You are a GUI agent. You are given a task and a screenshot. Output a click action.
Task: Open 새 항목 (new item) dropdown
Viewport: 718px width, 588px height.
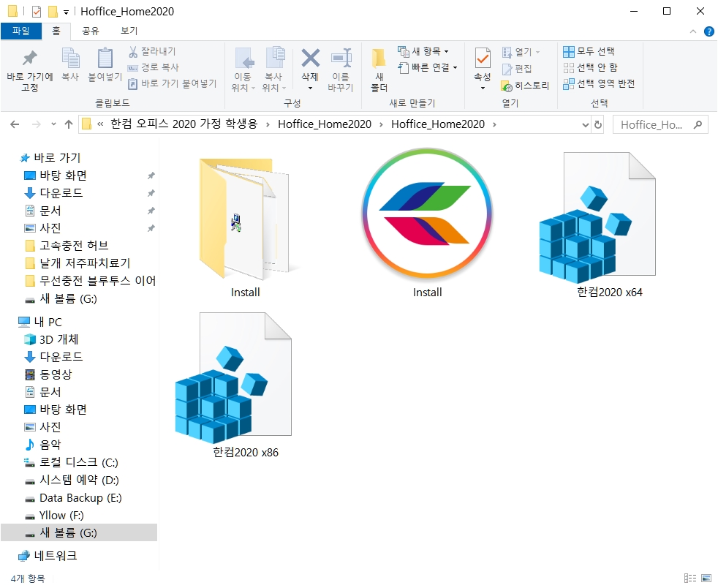click(423, 51)
